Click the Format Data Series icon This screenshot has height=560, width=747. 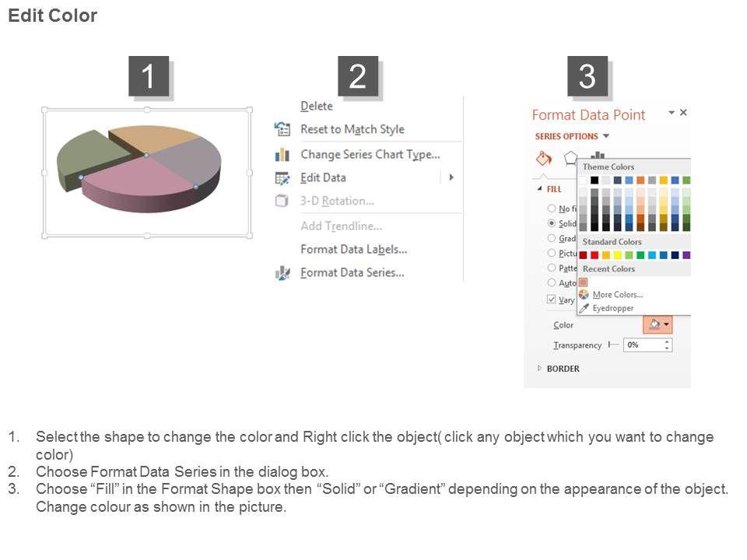coord(282,273)
